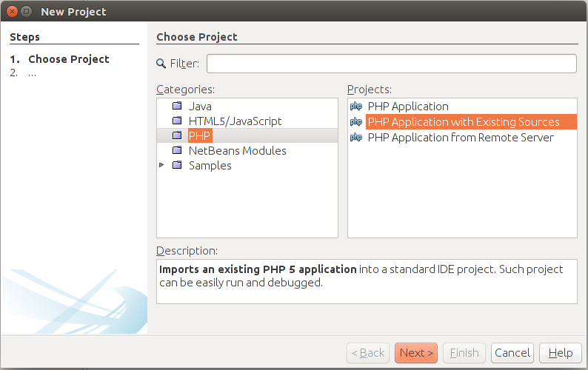The height and width of the screenshot is (370, 588).
Task: Choose PHP Application from Remote Server
Action: (461, 138)
